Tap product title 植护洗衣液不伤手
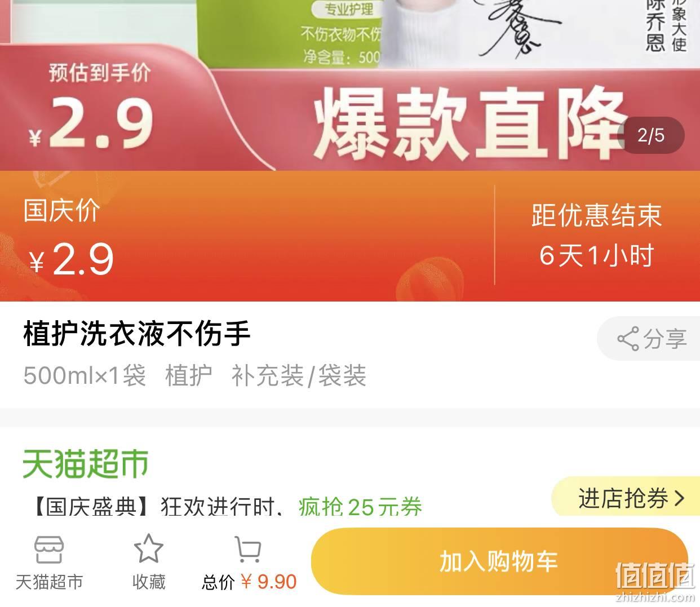The width and height of the screenshot is (700, 607). (x=137, y=334)
